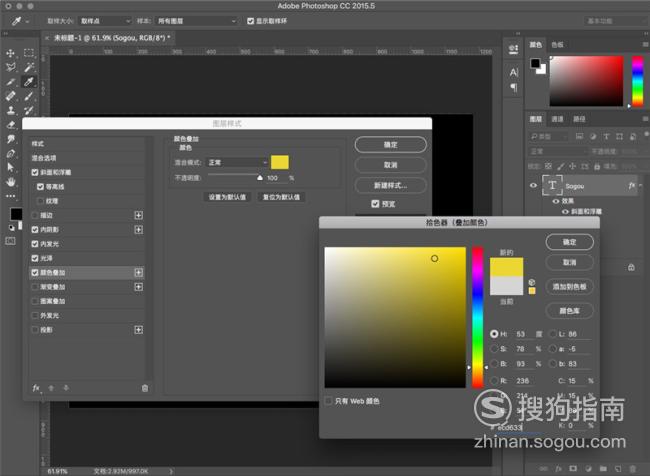Open 混合模式 正常 dropdown in Layer Style
This screenshot has height=476, width=650.
[237, 162]
